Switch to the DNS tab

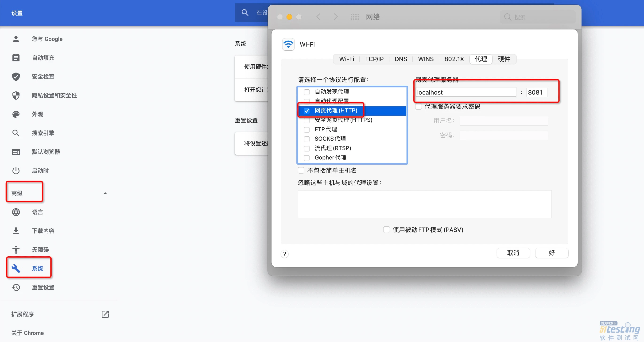click(x=400, y=59)
